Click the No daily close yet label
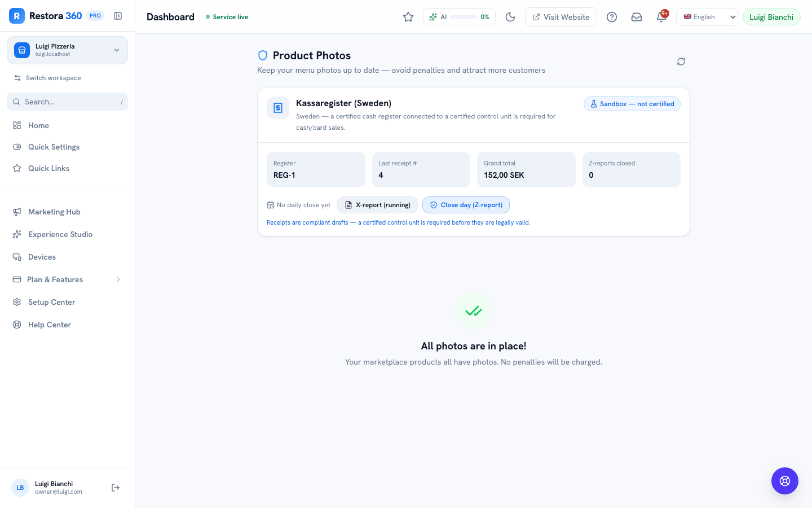This screenshot has width=812, height=508. point(299,205)
